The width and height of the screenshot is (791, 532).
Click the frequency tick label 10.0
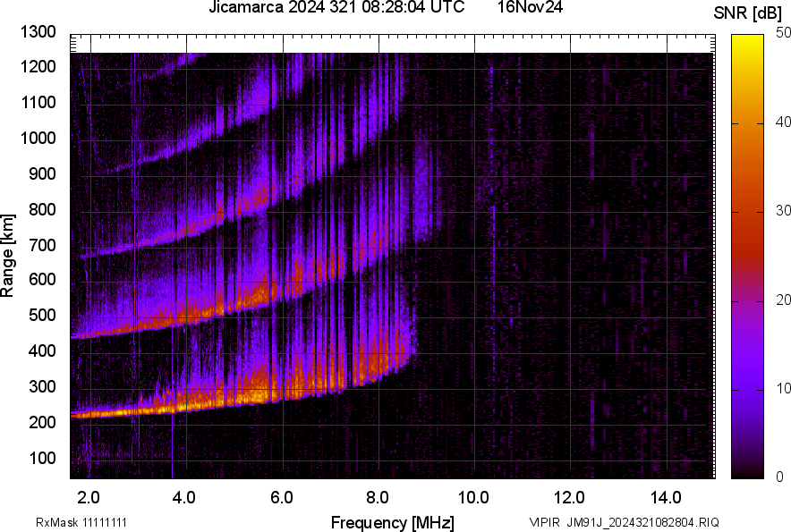pyautogui.click(x=473, y=498)
